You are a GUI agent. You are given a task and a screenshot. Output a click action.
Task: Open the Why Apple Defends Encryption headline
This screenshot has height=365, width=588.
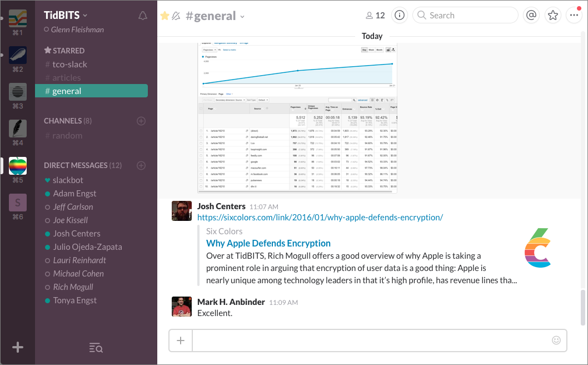click(268, 243)
